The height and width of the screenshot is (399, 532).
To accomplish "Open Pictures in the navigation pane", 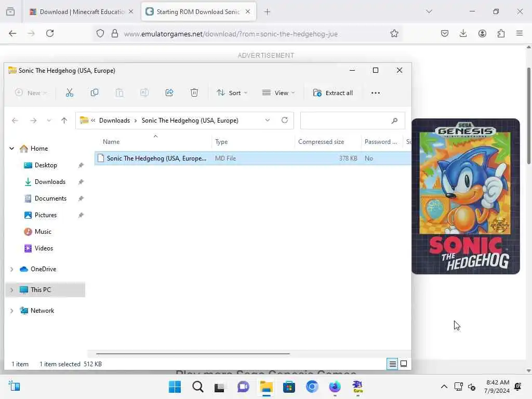I will coord(46,215).
